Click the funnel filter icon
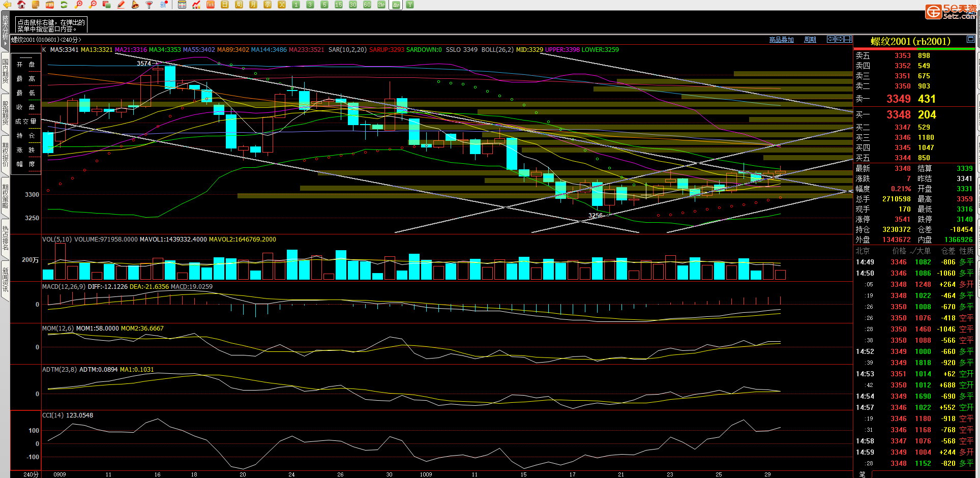This screenshot has width=980, height=478. point(150,5)
